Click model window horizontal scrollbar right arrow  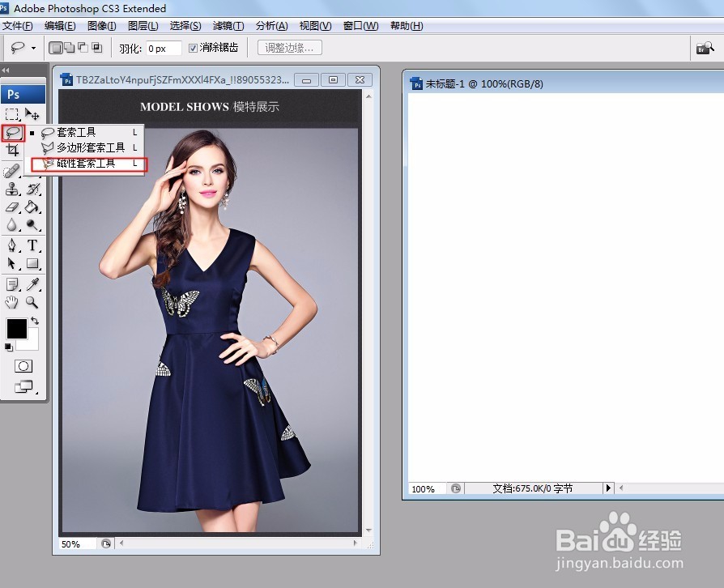(355, 543)
